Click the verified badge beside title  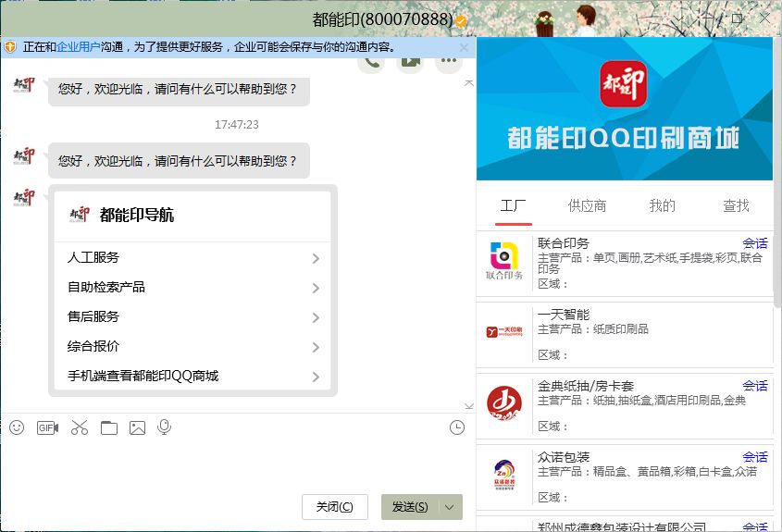pyautogui.click(x=461, y=21)
